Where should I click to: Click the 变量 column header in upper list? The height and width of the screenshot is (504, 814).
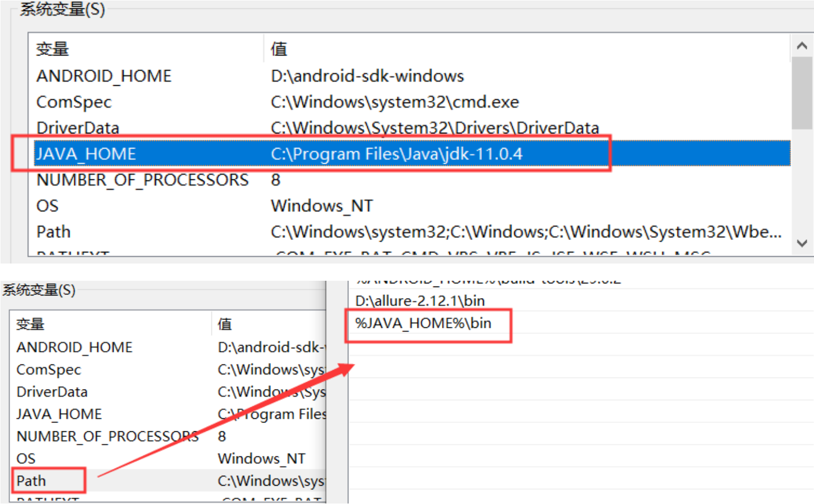pyautogui.click(x=52, y=49)
